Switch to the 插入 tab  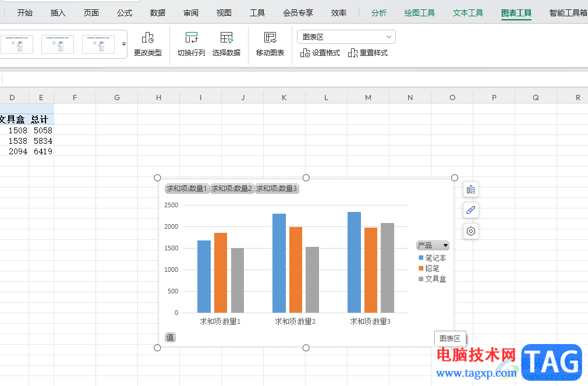(x=58, y=13)
